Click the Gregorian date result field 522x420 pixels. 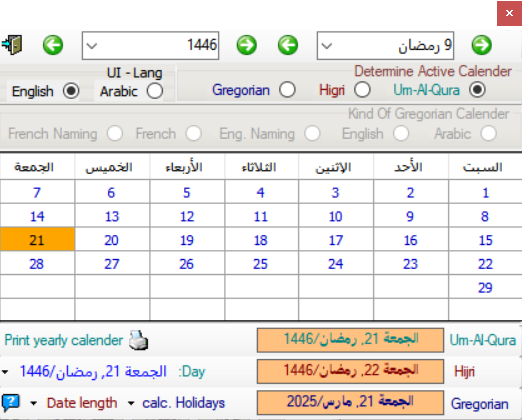pos(350,402)
